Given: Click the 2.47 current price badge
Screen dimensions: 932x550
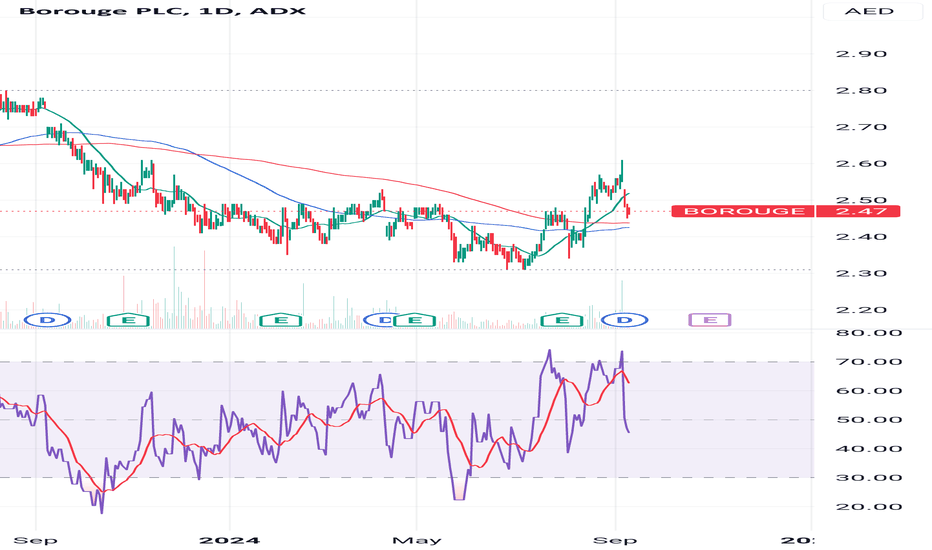Looking at the screenshot, I should point(858,211).
